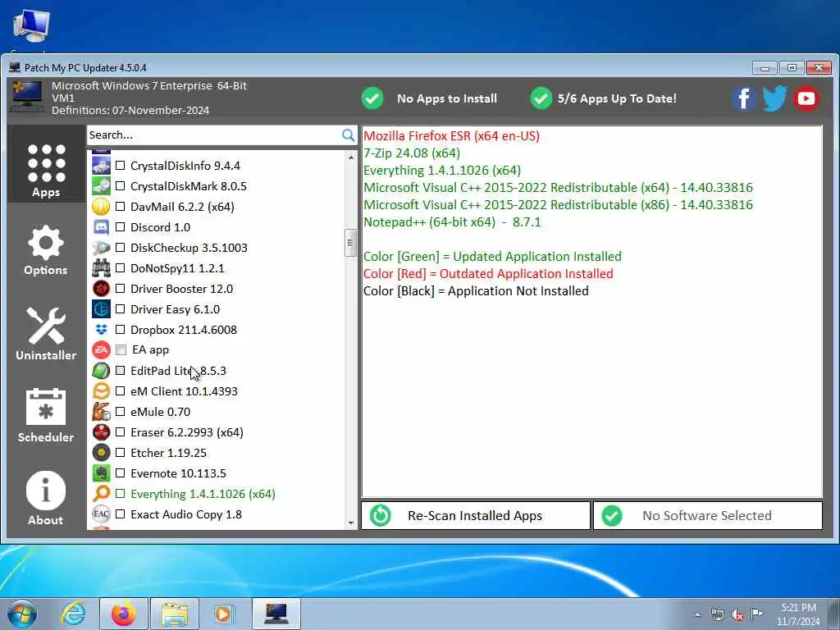Click 5/6 Apps Up To Date status
The height and width of the screenshot is (630, 840).
point(603,98)
